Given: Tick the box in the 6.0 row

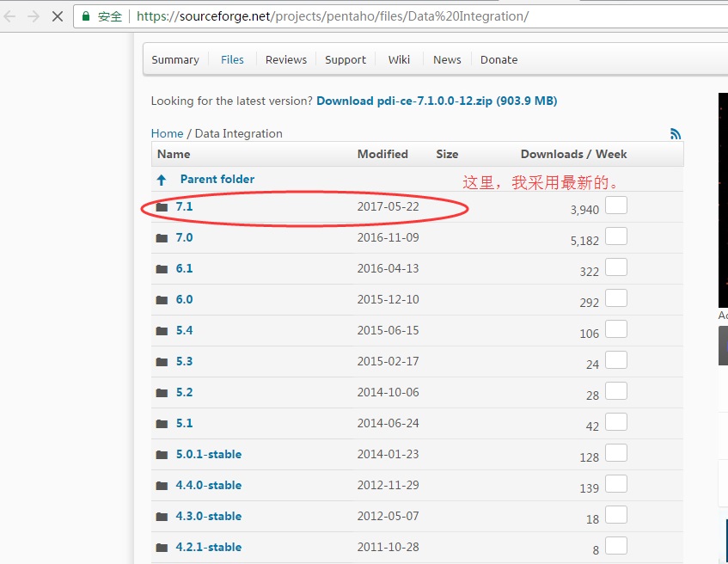Looking at the screenshot, I should 616,297.
